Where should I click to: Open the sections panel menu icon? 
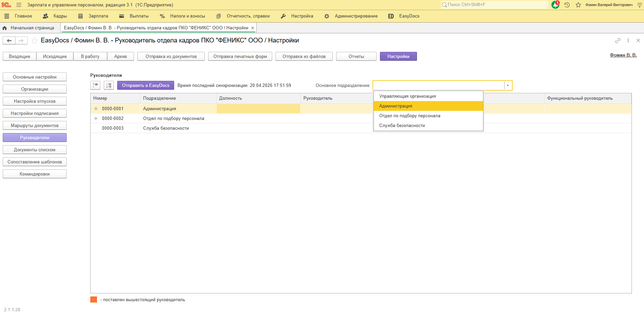pyautogui.click(x=7, y=16)
